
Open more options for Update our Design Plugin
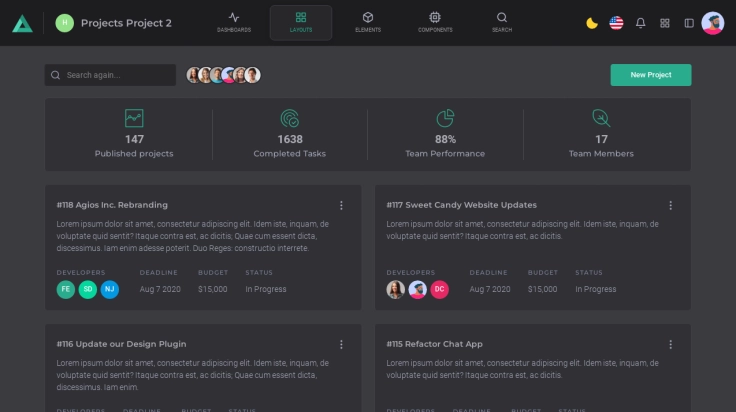[x=341, y=344]
